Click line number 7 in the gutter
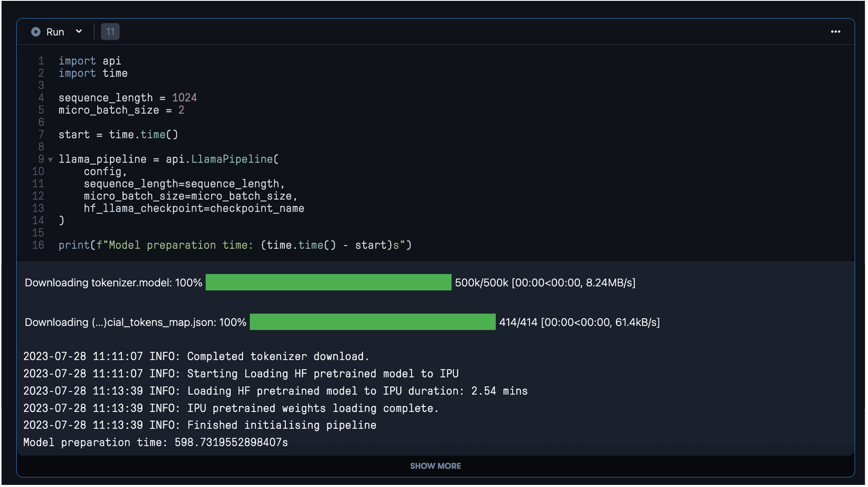The height and width of the screenshot is (487, 868). tap(40, 134)
